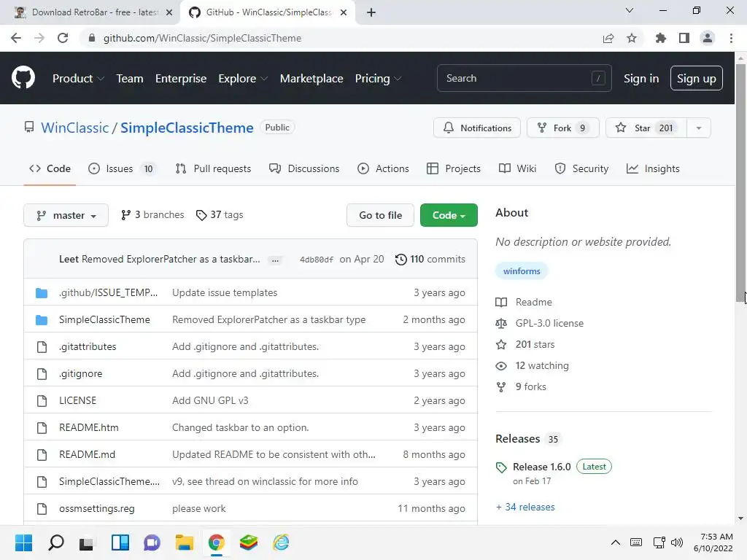Open the Explore dropdown menu
Viewport: 747px width, 560px height.
pos(242,79)
